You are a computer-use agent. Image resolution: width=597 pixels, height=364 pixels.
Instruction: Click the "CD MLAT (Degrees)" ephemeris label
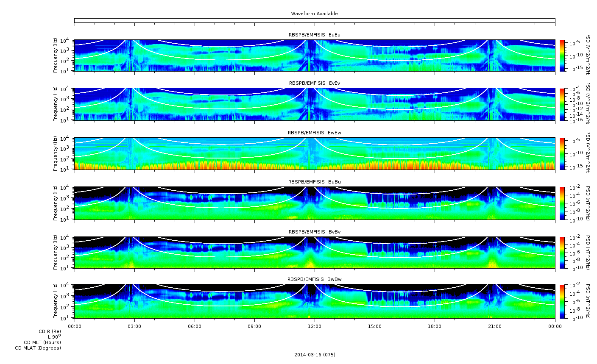coord(38,348)
